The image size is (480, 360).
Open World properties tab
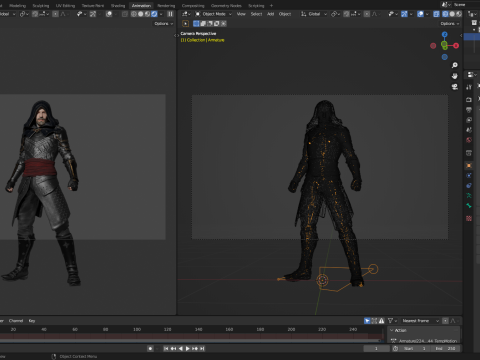469,140
